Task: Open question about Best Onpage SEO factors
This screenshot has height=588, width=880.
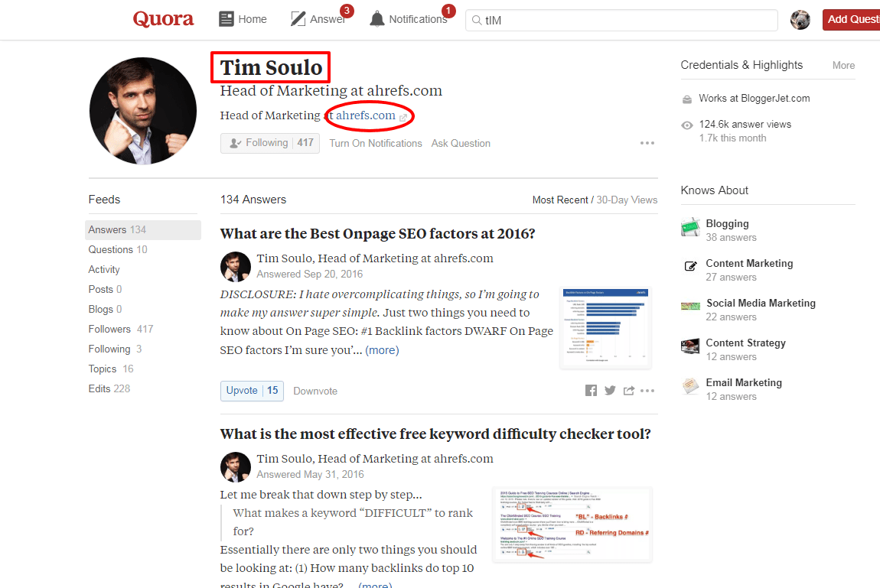Action: (x=378, y=234)
